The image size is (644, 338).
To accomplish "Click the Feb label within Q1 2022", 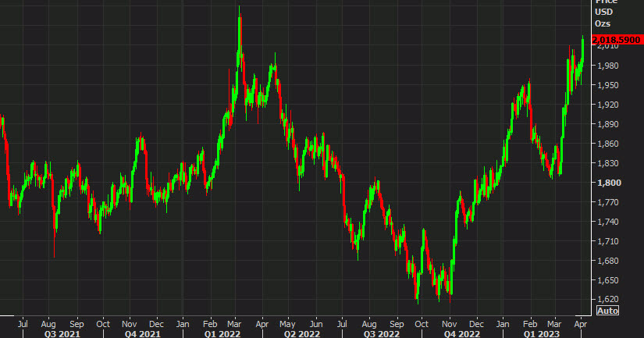I will [x=210, y=324].
